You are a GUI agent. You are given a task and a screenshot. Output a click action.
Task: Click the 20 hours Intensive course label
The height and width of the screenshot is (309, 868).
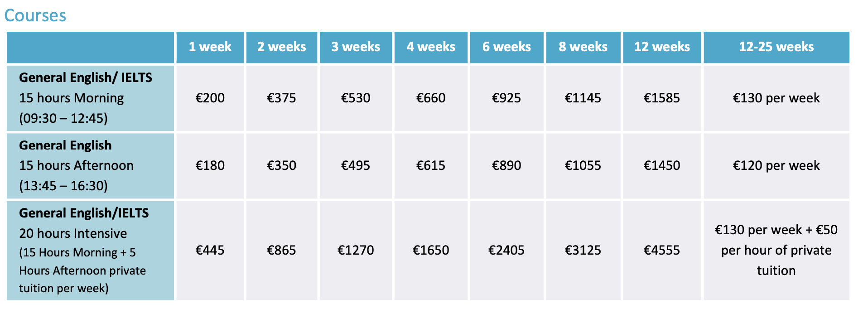(x=73, y=233)
